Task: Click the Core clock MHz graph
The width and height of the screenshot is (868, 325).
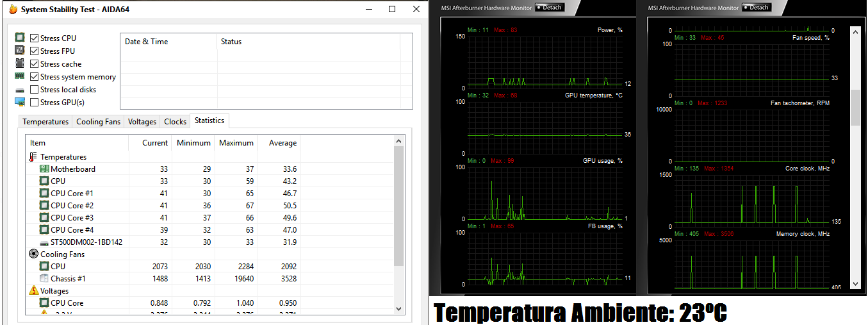Action: point(753,201)
